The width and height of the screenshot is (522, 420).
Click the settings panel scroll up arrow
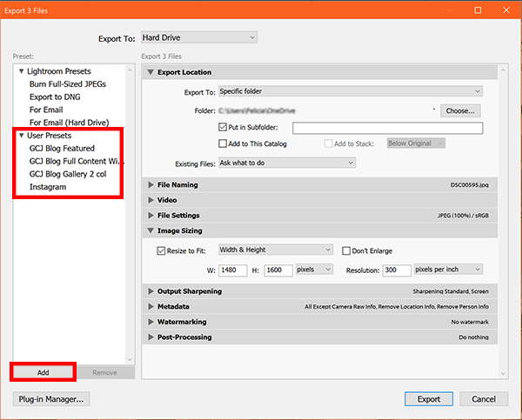click(x=503, y=70)
